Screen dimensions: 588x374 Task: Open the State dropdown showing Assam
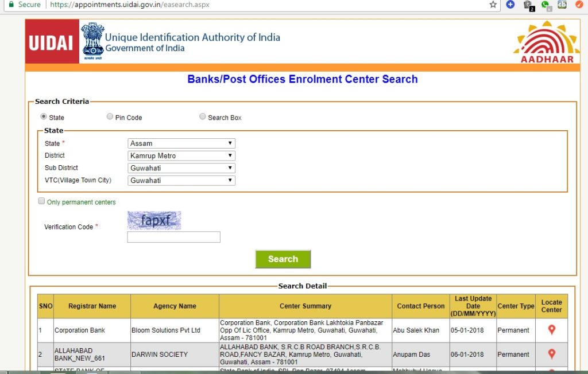click(181, 143)
